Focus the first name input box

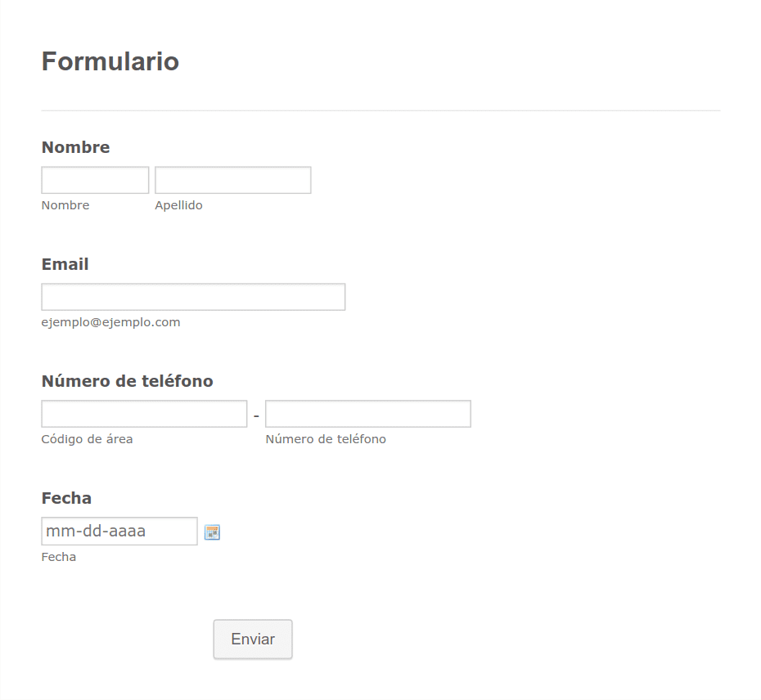coord(95,180)
